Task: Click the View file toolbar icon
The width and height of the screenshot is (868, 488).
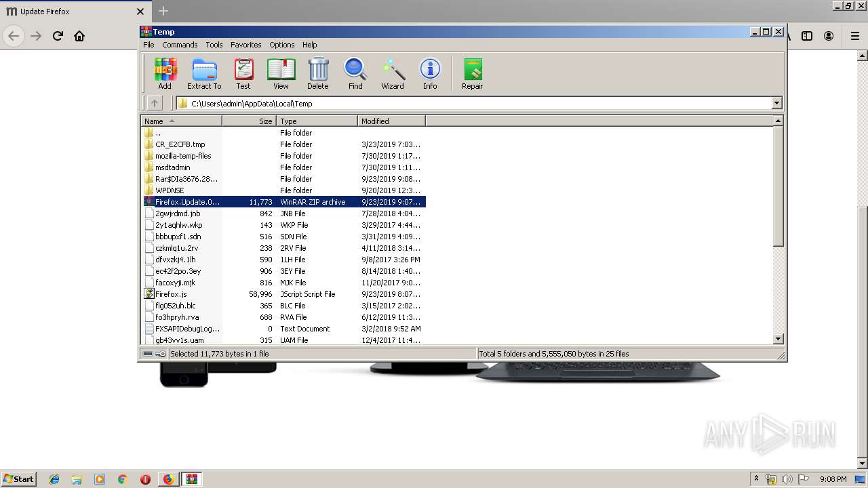Action: tap(281, 73)
